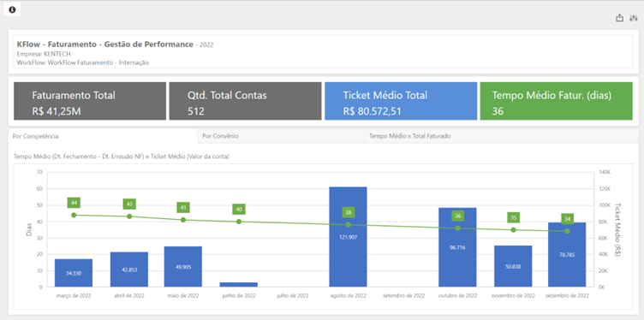644x320 pixels.
Task: Select Tempo Médio Fatur. (dias) card
Action: pos(556,101)
